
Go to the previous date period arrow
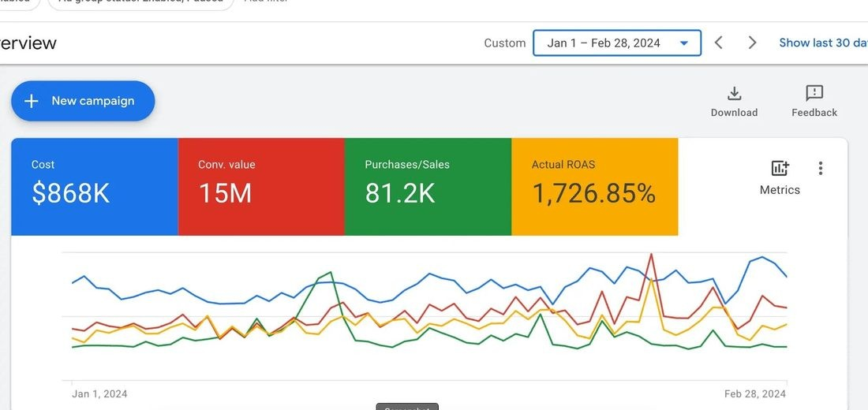719,43
